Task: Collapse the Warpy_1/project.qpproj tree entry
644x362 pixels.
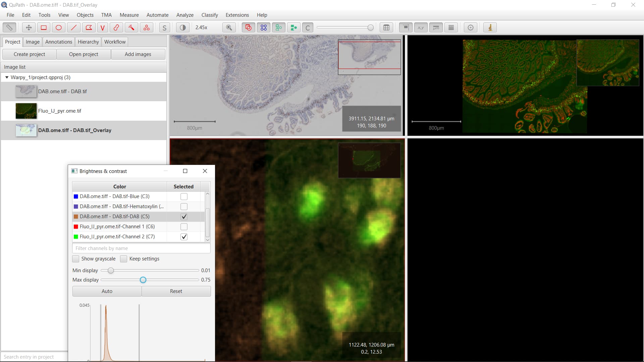Action: pos(7,77)
